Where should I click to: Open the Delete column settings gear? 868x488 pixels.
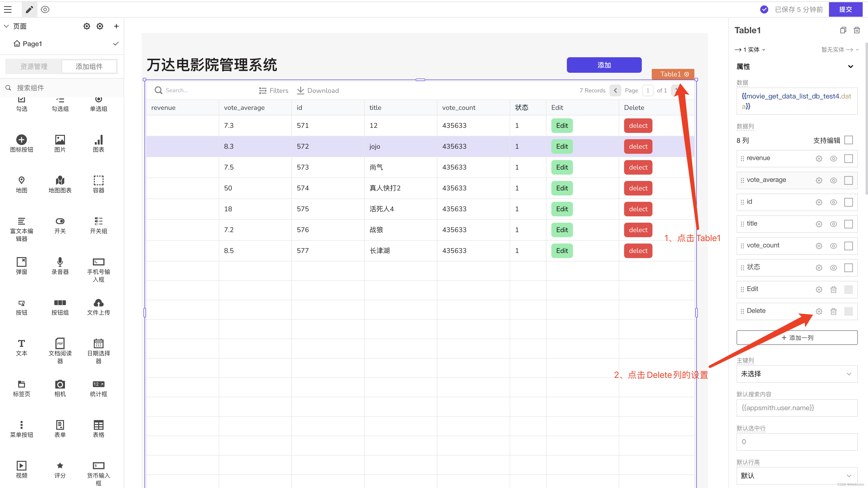819,311
